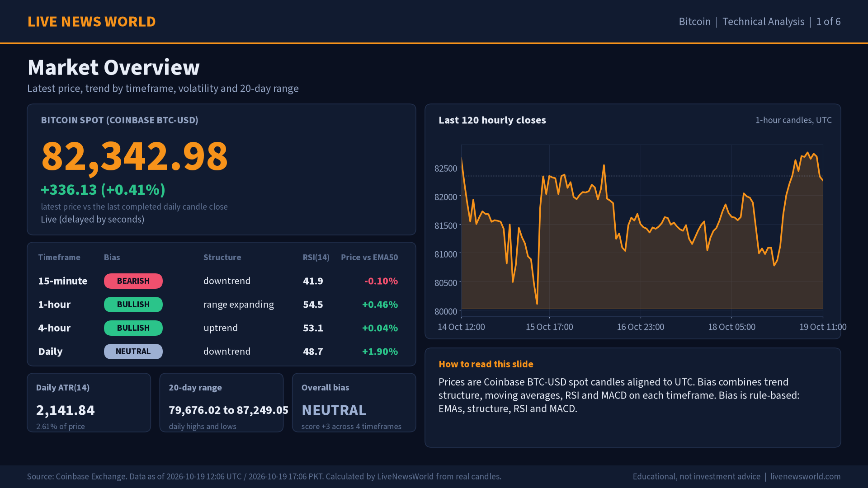Click the NEUTRAL badge in Daily row
The image size is (868, 488).
point(133,352)
